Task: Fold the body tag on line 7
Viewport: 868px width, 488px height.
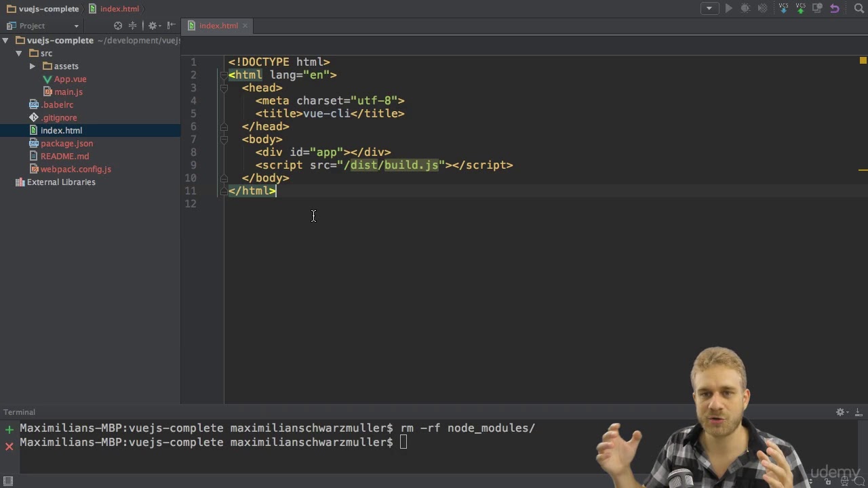Action: (223, 140)
